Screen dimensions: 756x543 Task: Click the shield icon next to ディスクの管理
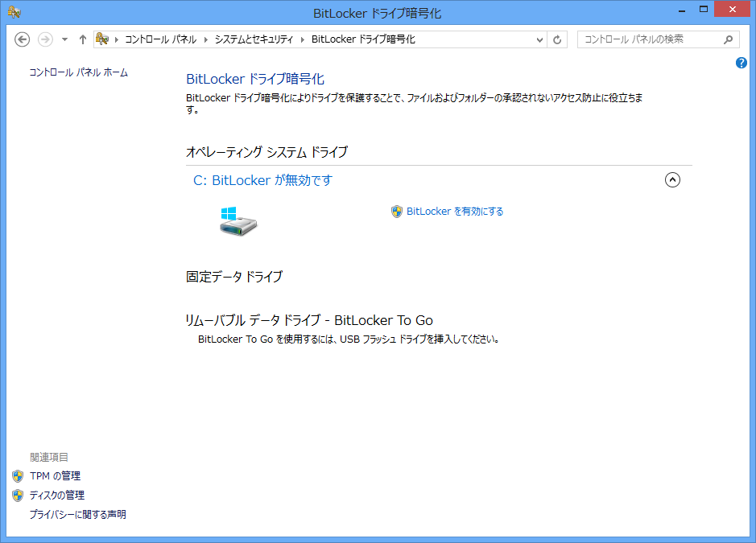click(18, 496)
